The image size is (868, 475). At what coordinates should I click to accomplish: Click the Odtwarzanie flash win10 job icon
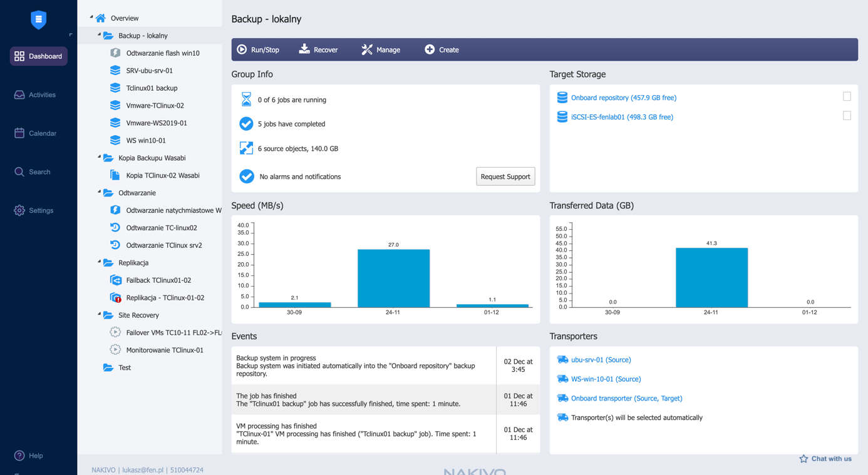[x=115, y=53]
